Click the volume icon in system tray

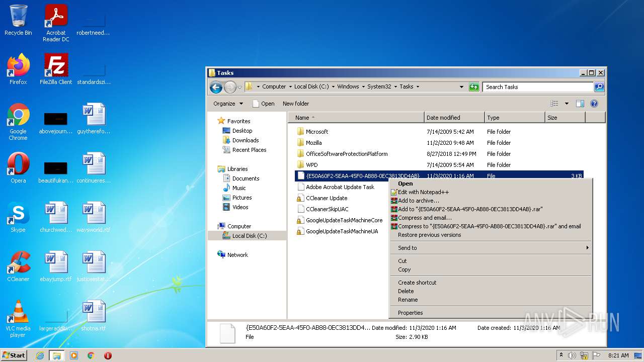click(x=572, y=355)
